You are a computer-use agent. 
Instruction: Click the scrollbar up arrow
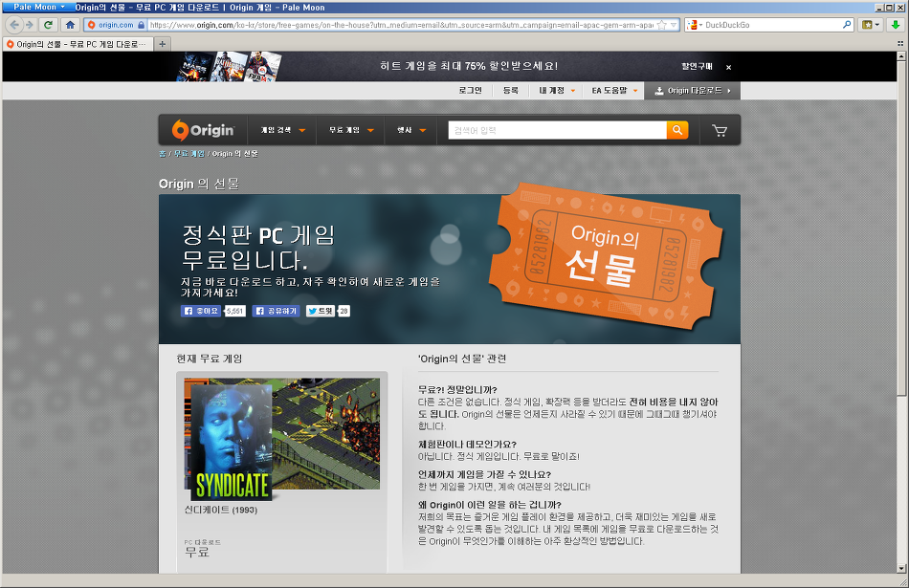(x=901, y=56)
